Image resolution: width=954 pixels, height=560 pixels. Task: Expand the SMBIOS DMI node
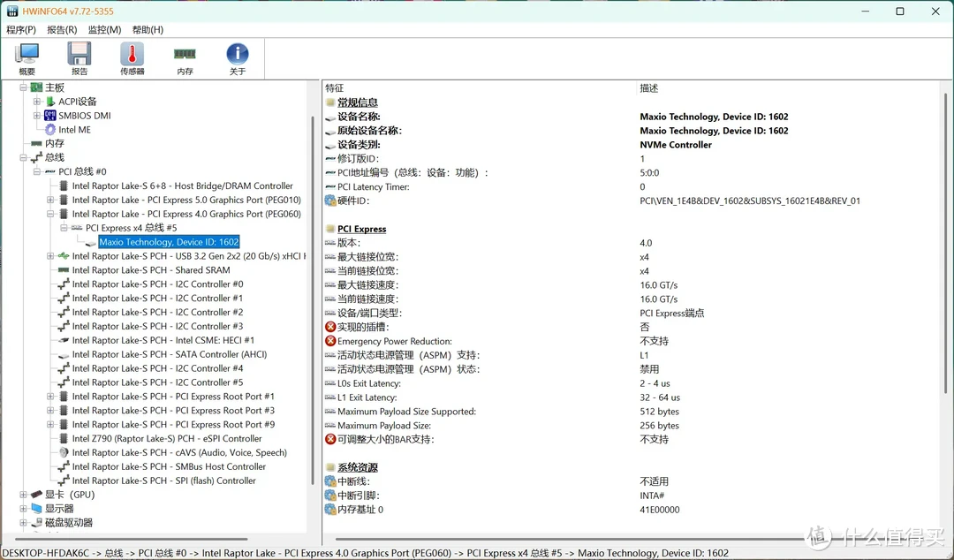tap(37, 116)
